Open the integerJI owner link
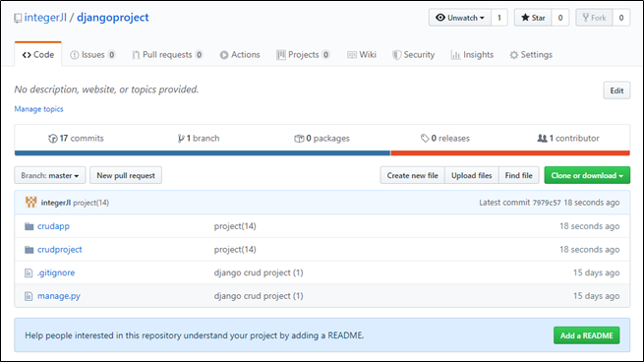This screenshot has width=644, height=362. coord(45,18)
